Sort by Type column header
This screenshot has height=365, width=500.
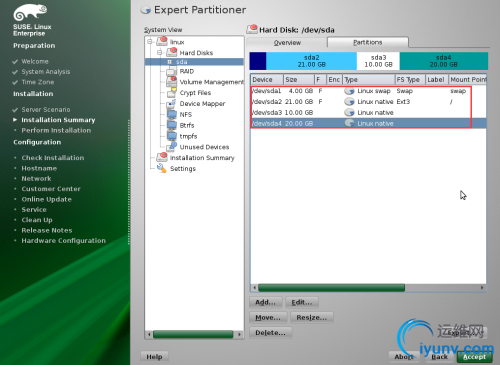pyautogui.click(x=369, y=80)
